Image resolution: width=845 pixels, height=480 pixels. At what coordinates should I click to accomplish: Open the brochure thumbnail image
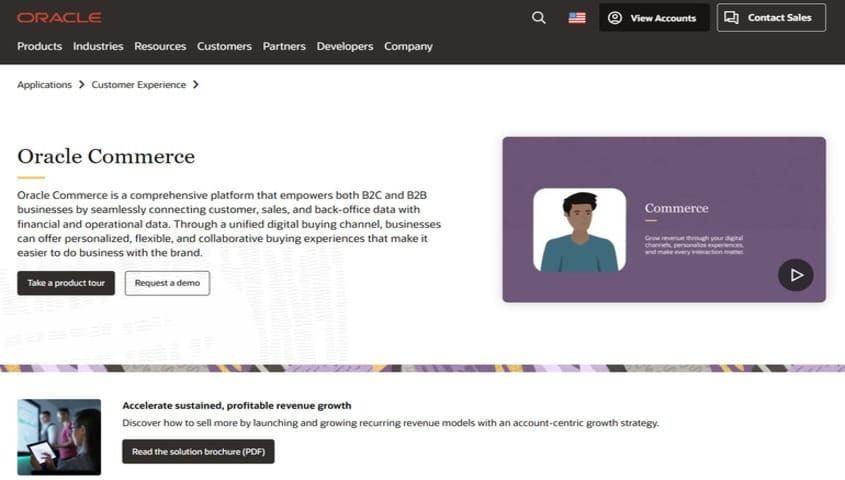[x=59, y=437]
